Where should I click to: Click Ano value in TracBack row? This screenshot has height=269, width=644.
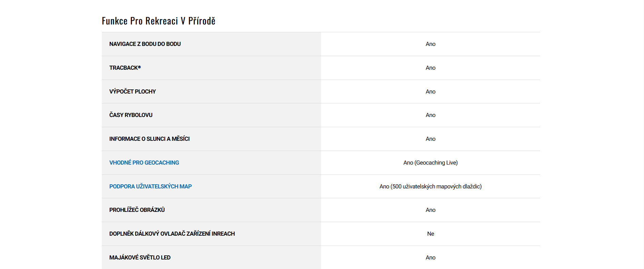click(x=430, y=68)
